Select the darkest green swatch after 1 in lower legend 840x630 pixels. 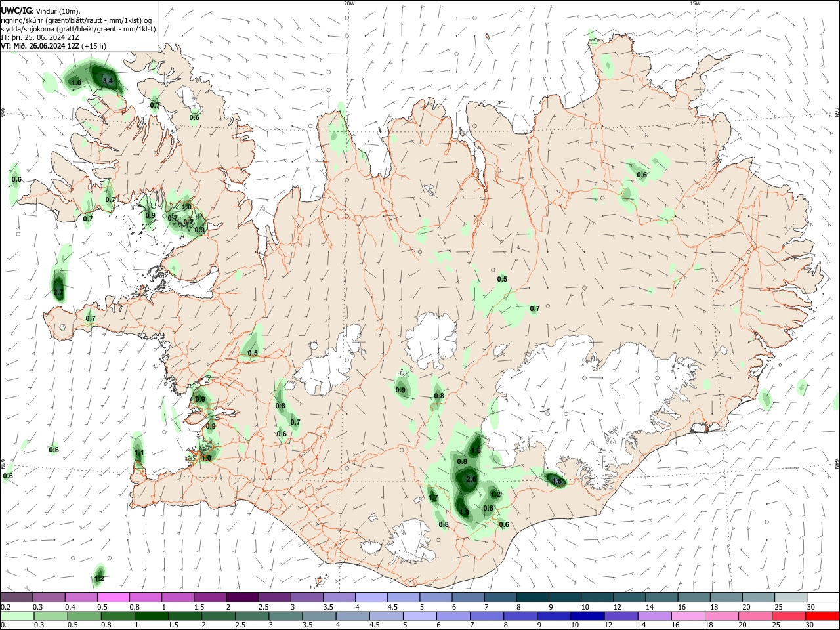(x=151, y=616)
